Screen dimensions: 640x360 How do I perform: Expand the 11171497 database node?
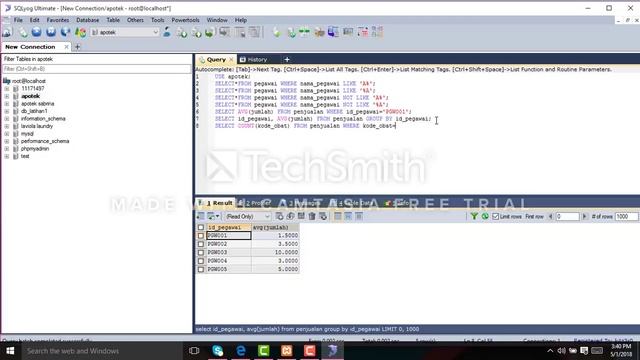7,89
